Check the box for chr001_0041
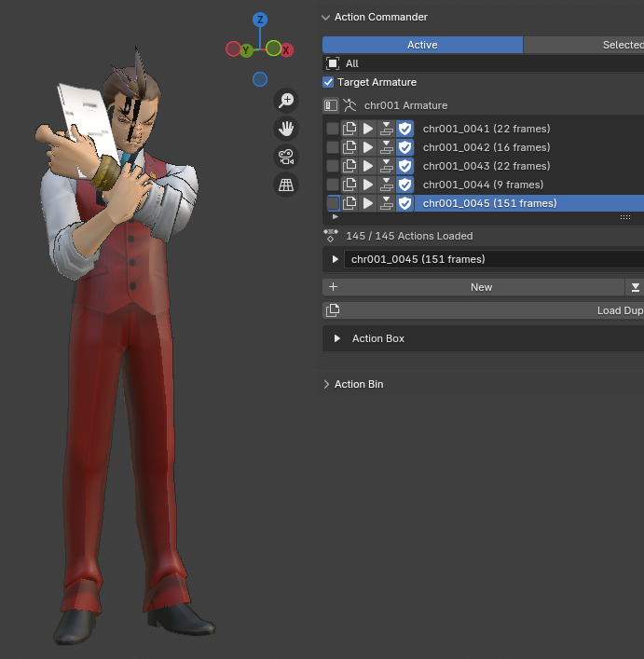 coord(333,129)
